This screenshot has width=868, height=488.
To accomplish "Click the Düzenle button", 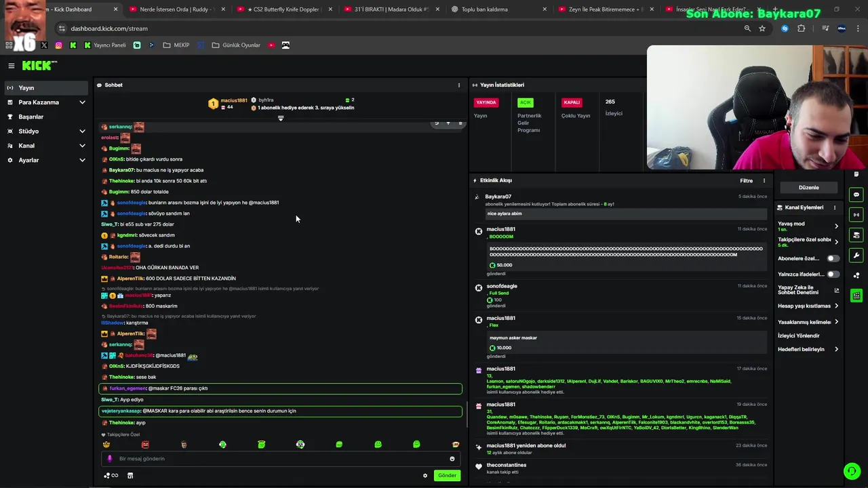I will [x=808, y=188].
